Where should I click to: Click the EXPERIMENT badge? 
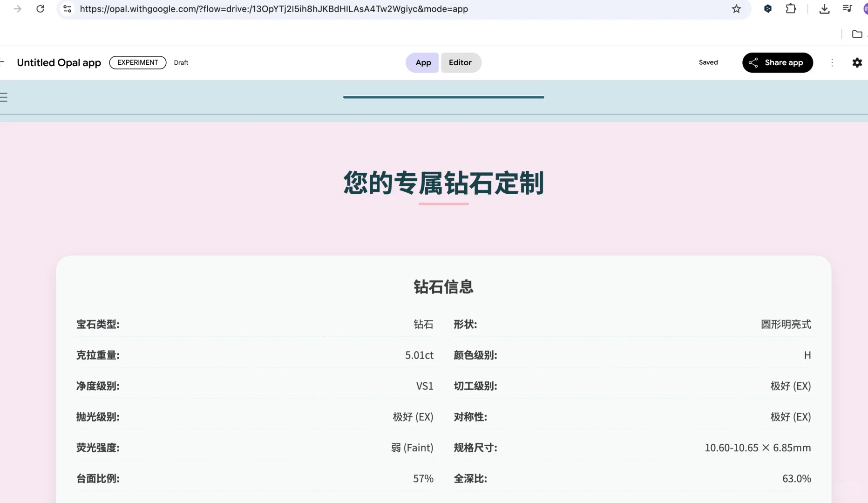click(x=137, y=62)
